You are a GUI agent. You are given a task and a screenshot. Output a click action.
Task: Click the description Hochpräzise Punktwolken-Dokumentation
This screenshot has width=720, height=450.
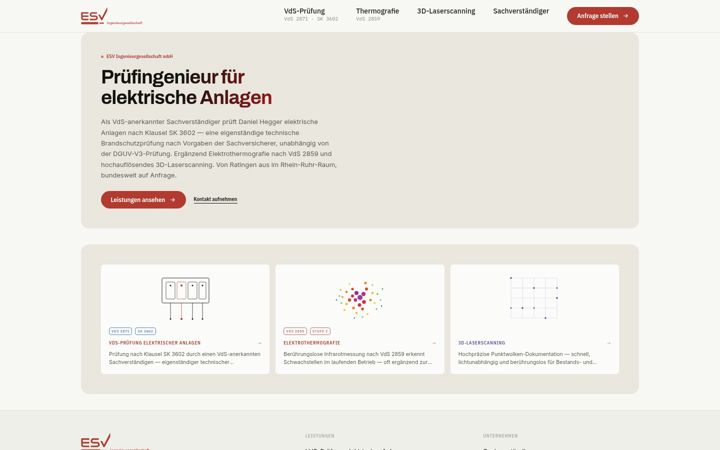point(528,358)
